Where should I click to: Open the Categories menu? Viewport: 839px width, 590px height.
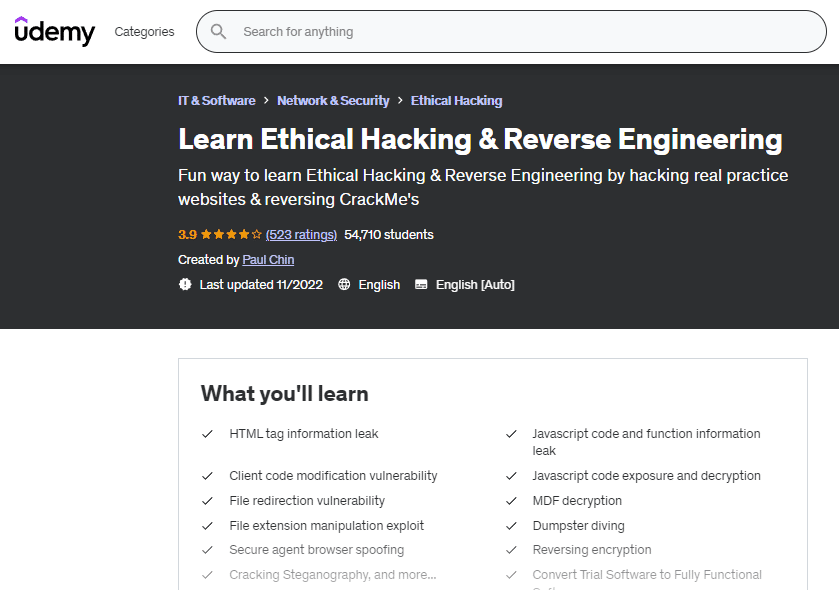(144, 32)
